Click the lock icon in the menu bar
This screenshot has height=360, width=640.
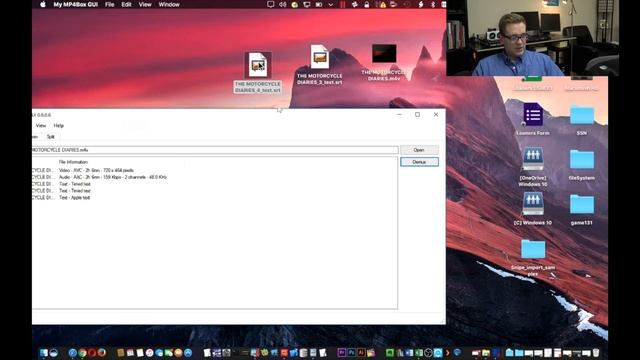[367, 4]
